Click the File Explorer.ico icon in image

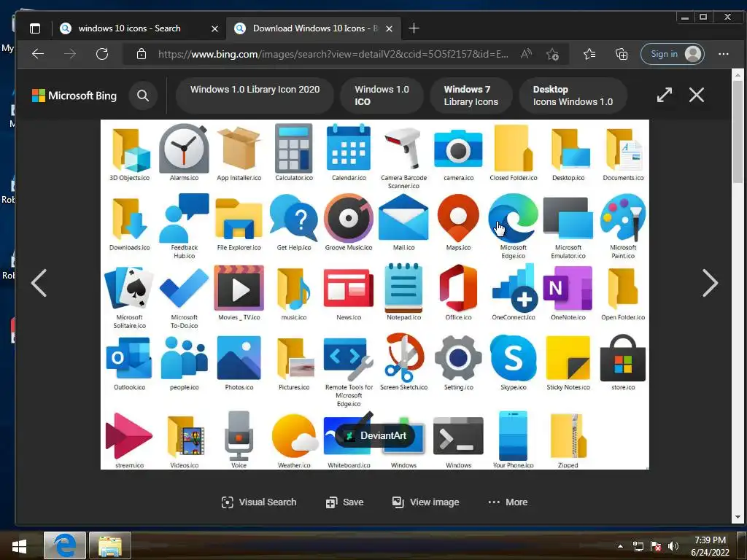point(239,219)
